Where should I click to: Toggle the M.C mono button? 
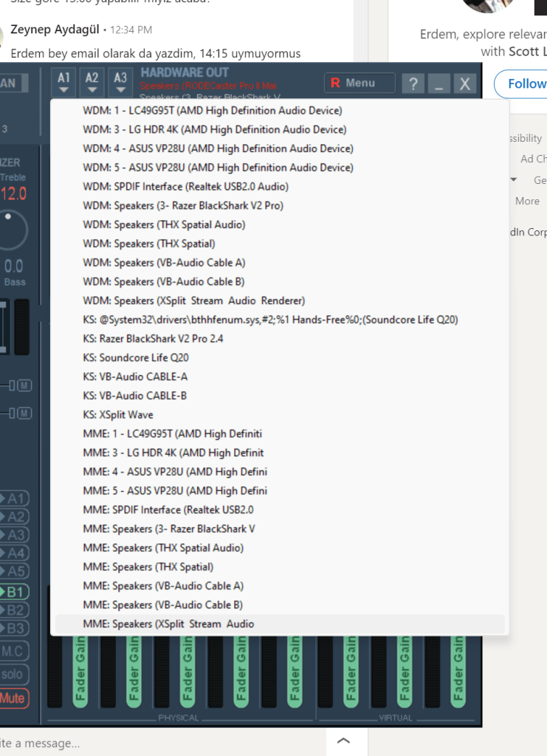[x=14, y=651]
